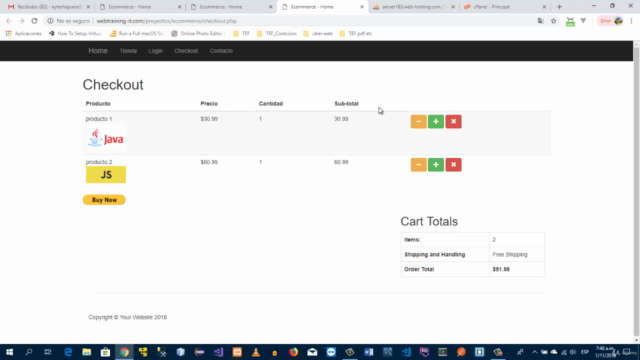The height and width of the screenshot is (360, 640).
Task: Close the Gmail Recibidos tab
Action: pos(88,7)
